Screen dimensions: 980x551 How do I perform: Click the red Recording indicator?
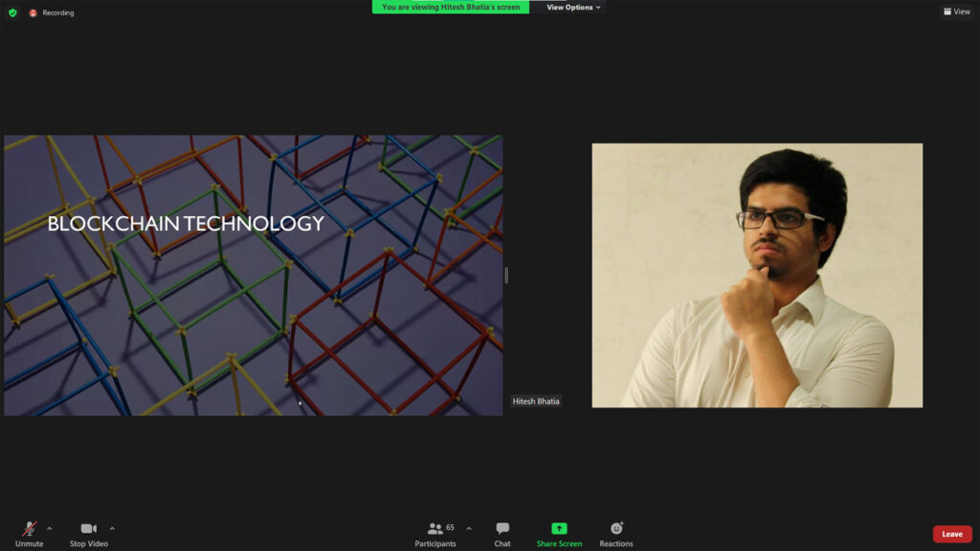[x=52, y=12]
